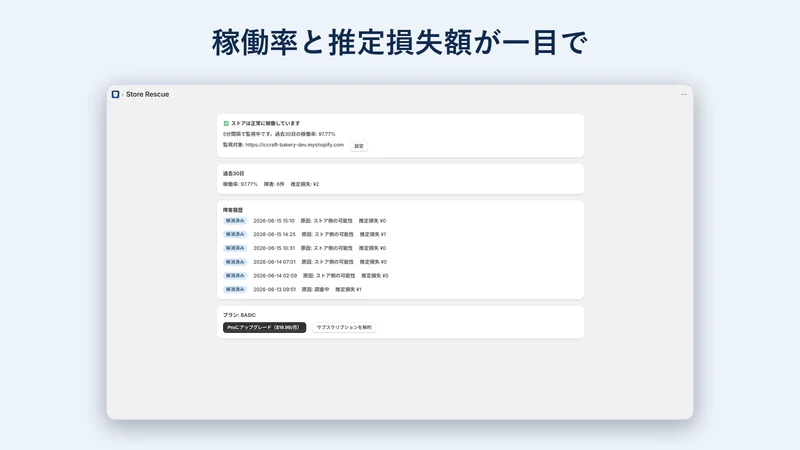Click the 解消済み badge for 06-15 10:31

[x=235, y=248]
